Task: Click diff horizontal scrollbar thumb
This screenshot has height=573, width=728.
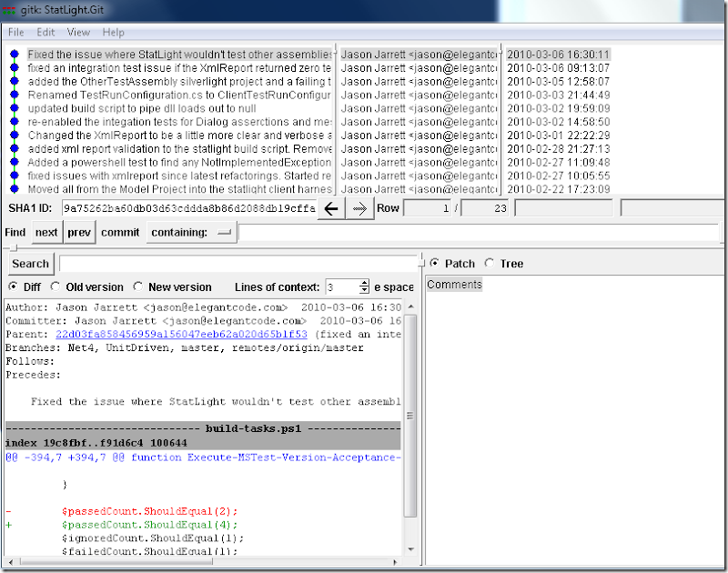Action: (x=116, y=562)
